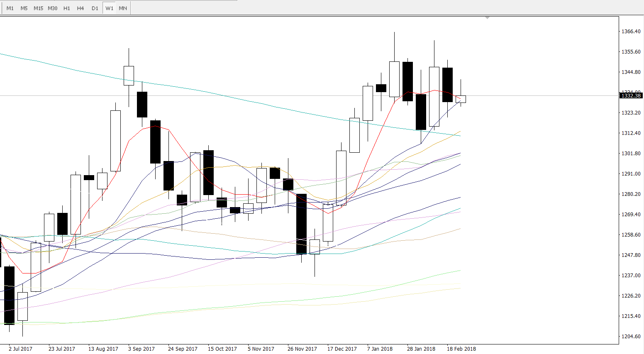The width and height of the screenshot is (644, 354).
Task: Click the 1280.20 level on price axis
Action: [631, 194]
